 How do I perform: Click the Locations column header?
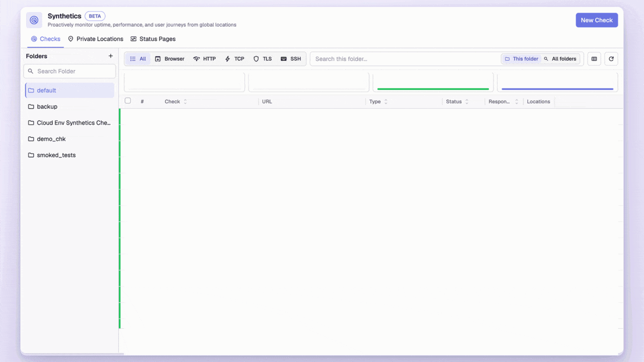tap(538, 102)
